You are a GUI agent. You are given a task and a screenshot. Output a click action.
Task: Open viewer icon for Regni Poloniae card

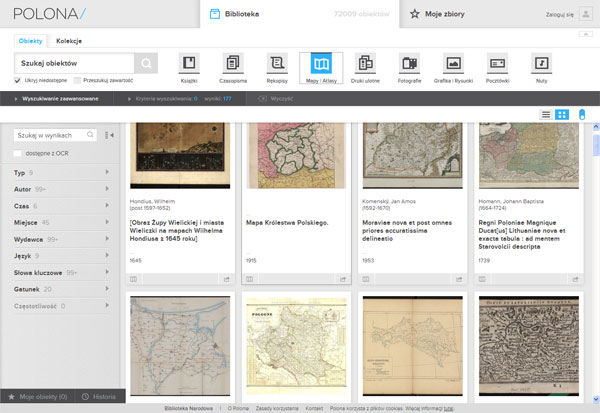482,279
